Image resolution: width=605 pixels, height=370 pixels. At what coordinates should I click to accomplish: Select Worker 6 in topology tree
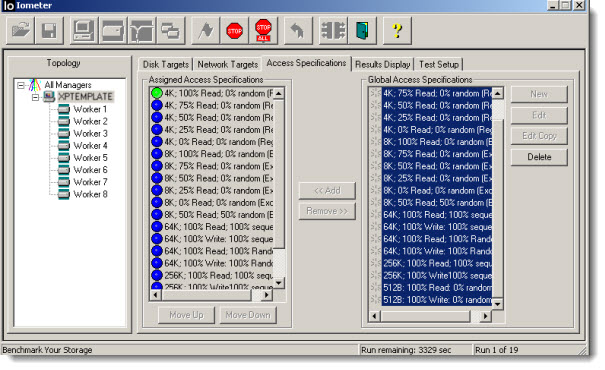point(90,170)
